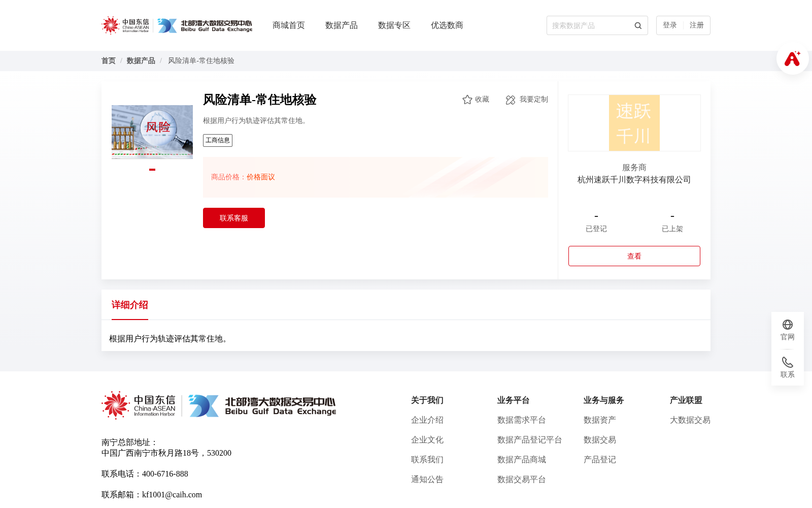Screen dimensions: 812x508
Task: Click 数据产品 in the breadcrumb
Action: click(x=141, y=61)
